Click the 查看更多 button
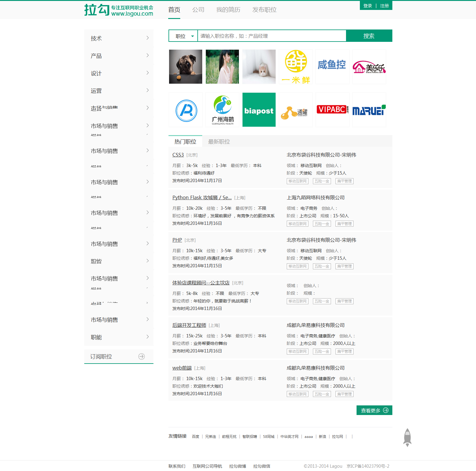 point(374,410)
